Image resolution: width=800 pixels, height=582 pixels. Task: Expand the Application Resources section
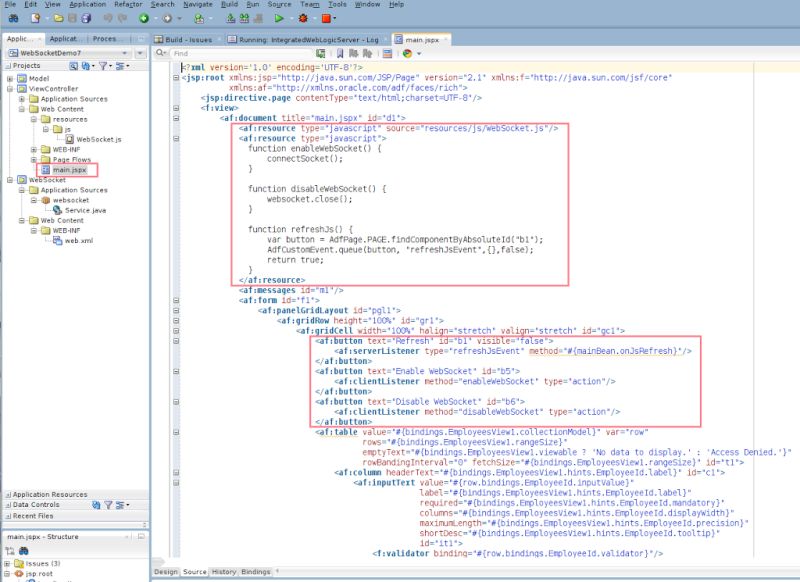point(8,495)
